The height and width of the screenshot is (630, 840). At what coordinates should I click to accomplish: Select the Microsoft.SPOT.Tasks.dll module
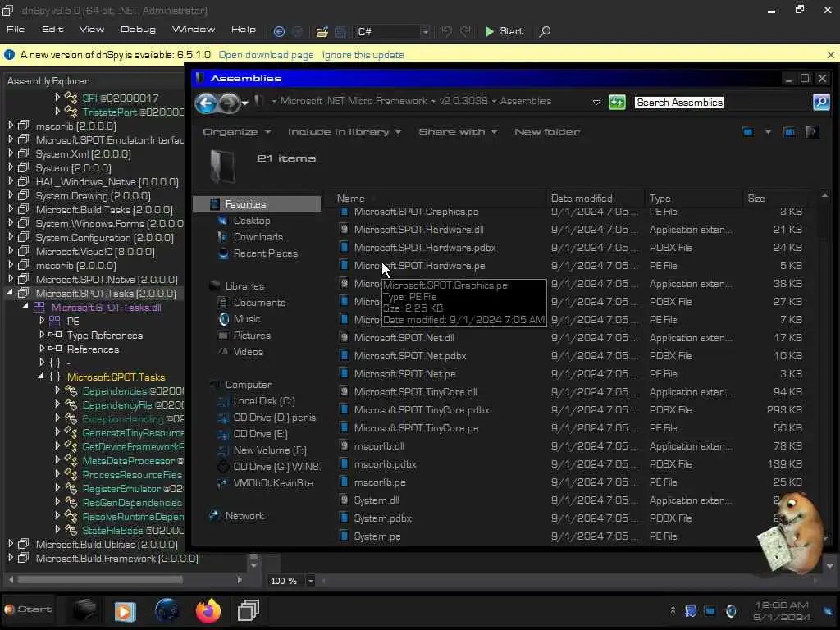pyautogui.click(x=106, y=308)
